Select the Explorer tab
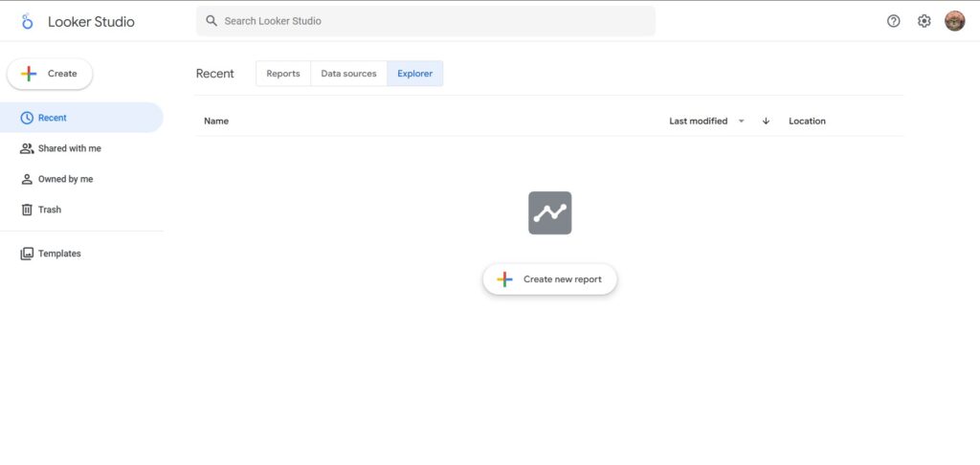 415,73
